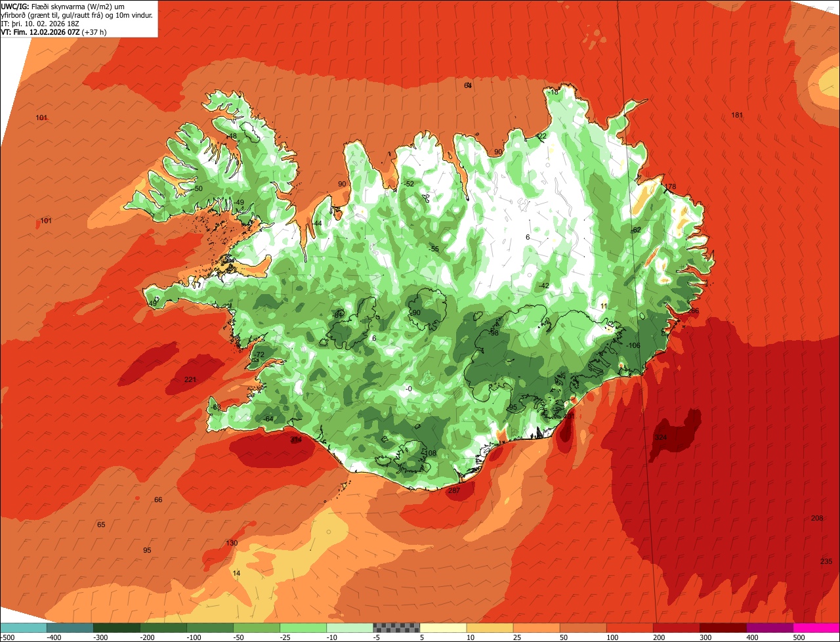
Task: Pick the palest green -10 to -5 swatch
Action: click(x=350, y=628)
